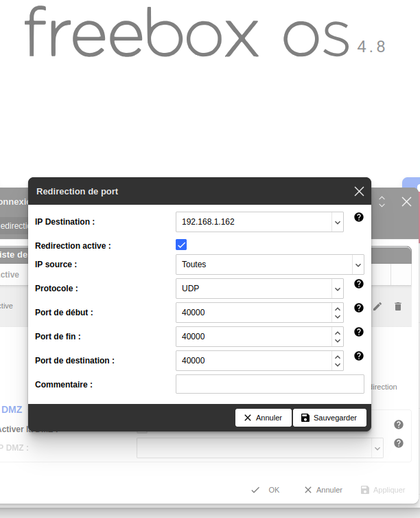Click Sauvegarder to save redirection
Screen dimensions: 420x518
coord(329,418)
